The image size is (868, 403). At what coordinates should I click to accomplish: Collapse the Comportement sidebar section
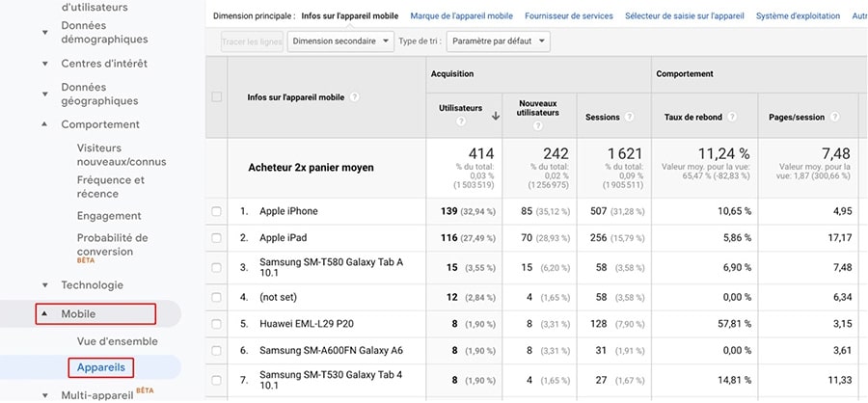(45, 124)
